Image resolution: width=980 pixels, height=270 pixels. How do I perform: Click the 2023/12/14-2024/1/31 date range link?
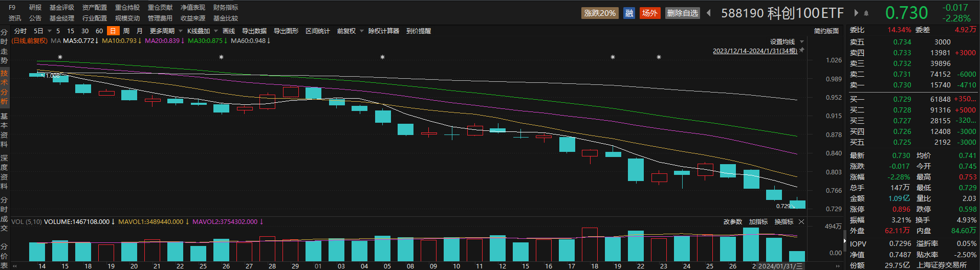point(755,51)
